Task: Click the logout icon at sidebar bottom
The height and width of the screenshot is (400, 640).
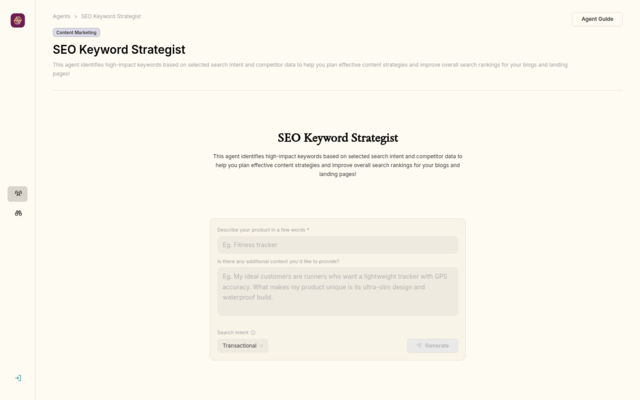Action: coord(18,378)
